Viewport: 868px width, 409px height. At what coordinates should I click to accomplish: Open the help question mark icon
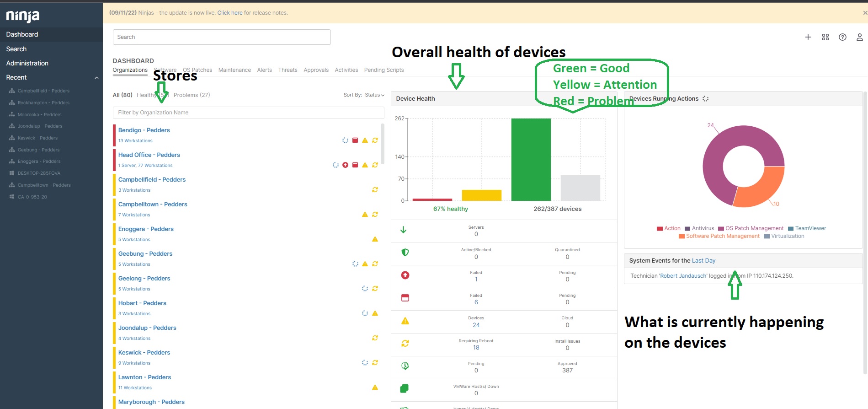click(842, 37)
